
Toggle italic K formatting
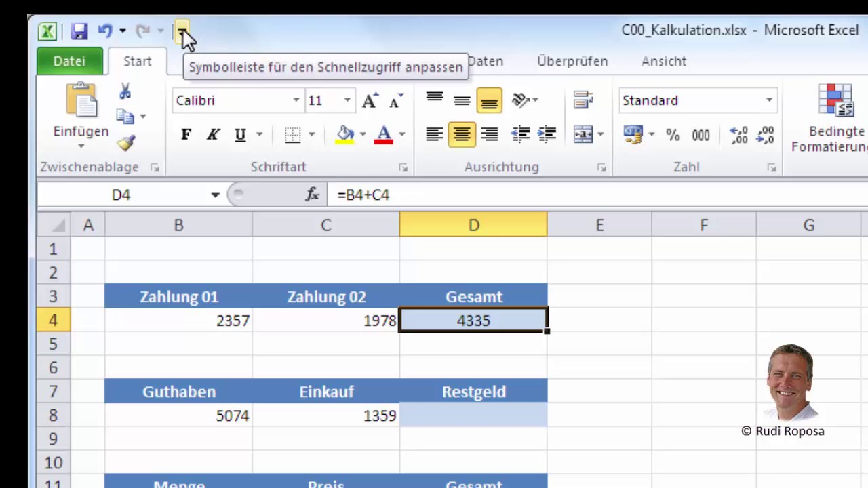point(213,134)
